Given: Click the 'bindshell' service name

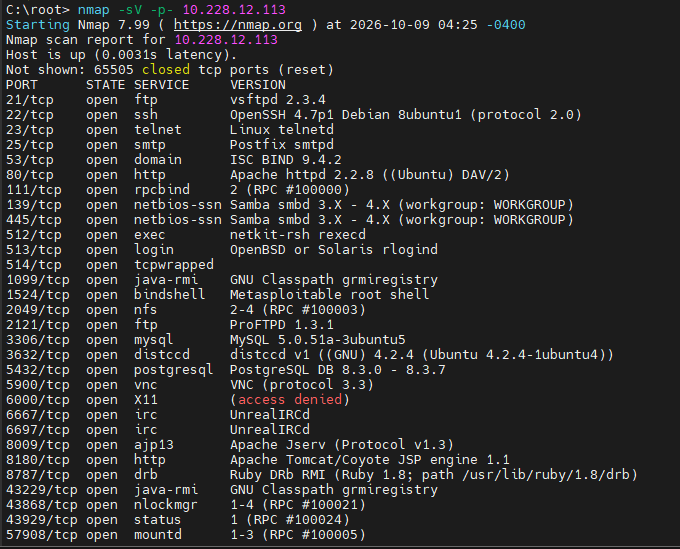Looking at the screenshot, I should (170, 295).
